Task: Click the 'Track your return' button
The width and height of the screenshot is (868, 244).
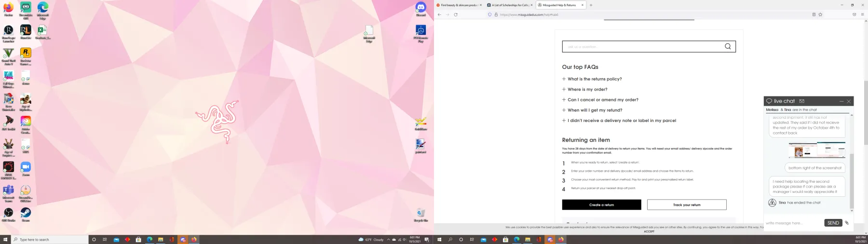Action: pos(687,204)
